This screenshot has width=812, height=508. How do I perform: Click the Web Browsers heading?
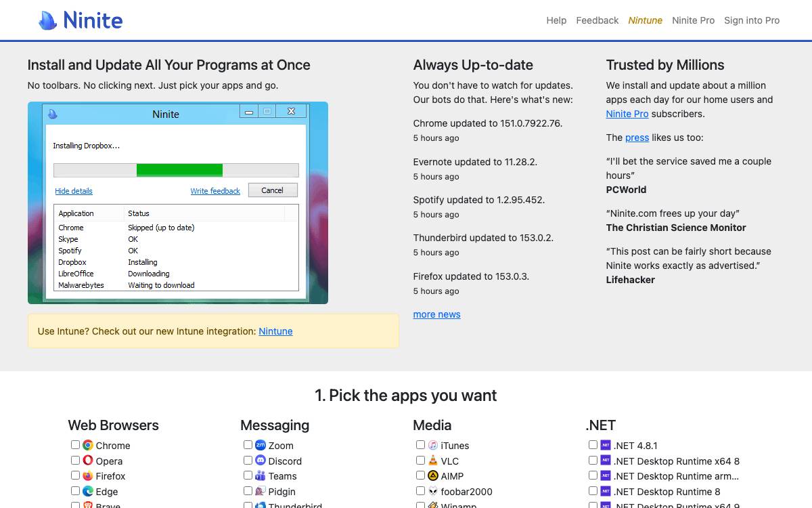pos(114,425)
